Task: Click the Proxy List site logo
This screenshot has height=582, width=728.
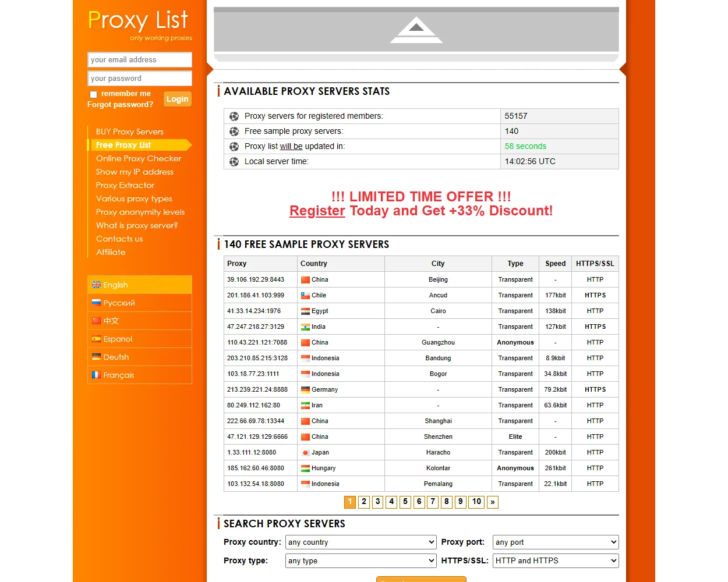Action: 139,21
